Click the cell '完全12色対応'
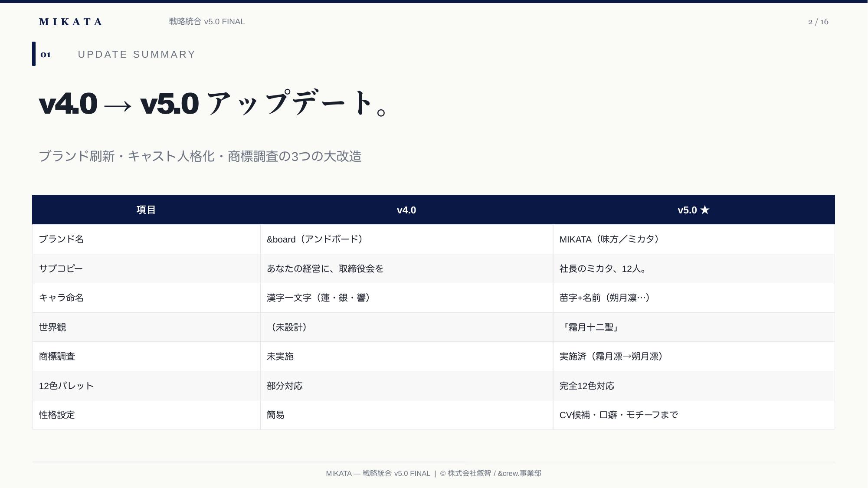Screen dimensions: 868x488 tap(694, 386)
